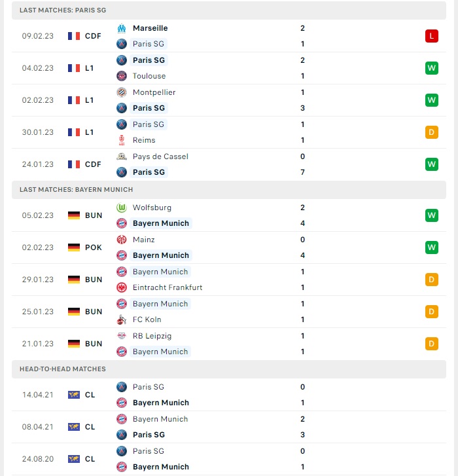This screenshot has height=476, width=458.
Task: Click the RB Leipzig logo icon
Action: pyautogui.click(x=122, y=336)
